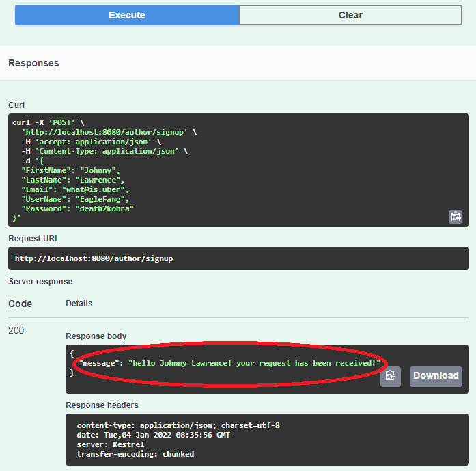Click the server: Kestrel header line
The width and height of the screenshot is (476, 471).
111,444
